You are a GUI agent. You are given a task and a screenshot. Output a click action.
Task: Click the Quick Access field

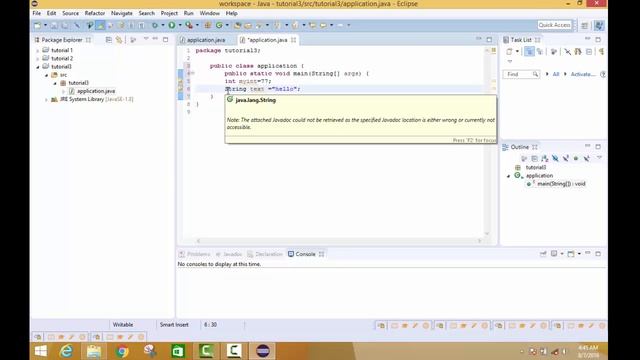pos(554,25)
